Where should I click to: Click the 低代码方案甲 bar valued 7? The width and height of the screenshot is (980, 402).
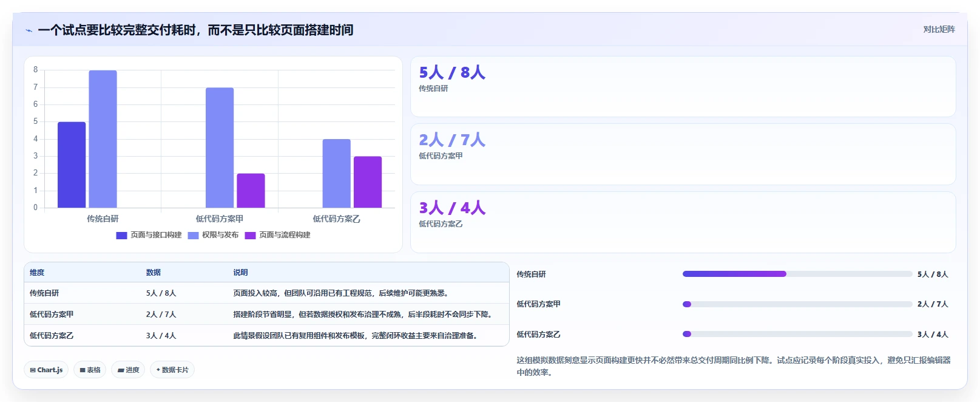pyautogui.click(x=220, y=148)
